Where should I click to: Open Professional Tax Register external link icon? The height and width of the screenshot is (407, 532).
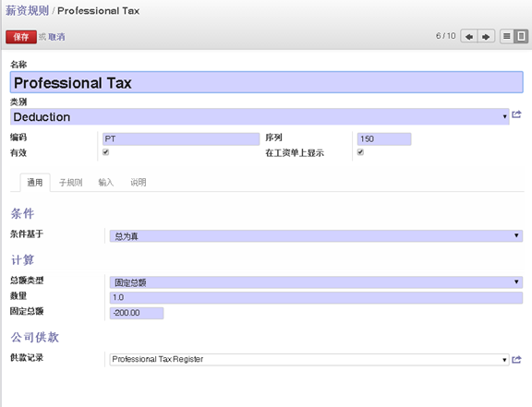516,359
